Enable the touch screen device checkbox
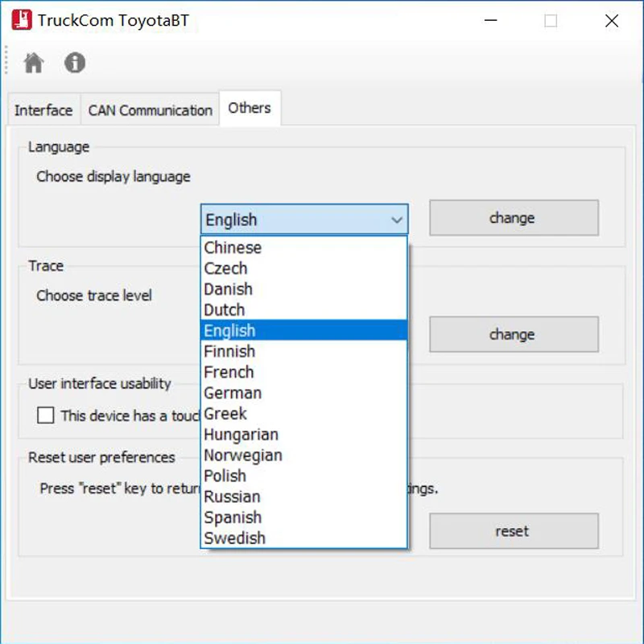 (46, 415)
